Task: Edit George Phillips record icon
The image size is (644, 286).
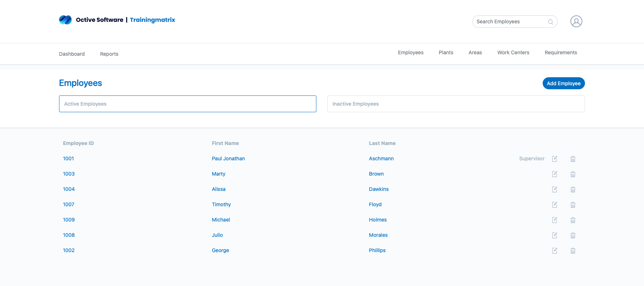Action: (554, 251)
